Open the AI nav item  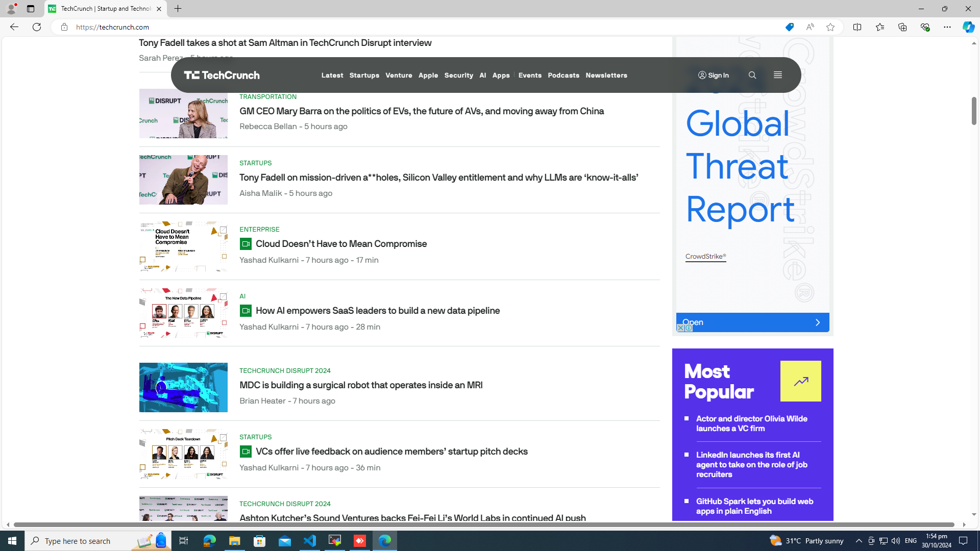pyautogui.click(x=483, y=76)
